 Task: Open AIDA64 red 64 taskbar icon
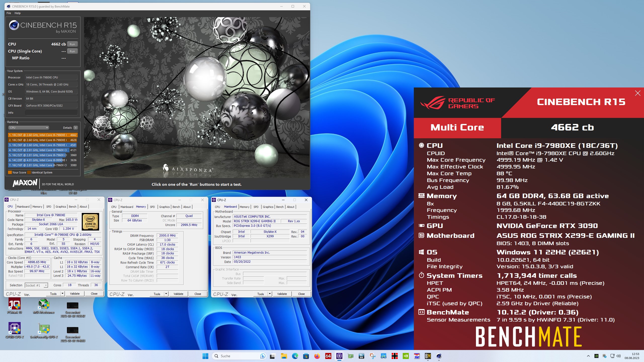328,356
